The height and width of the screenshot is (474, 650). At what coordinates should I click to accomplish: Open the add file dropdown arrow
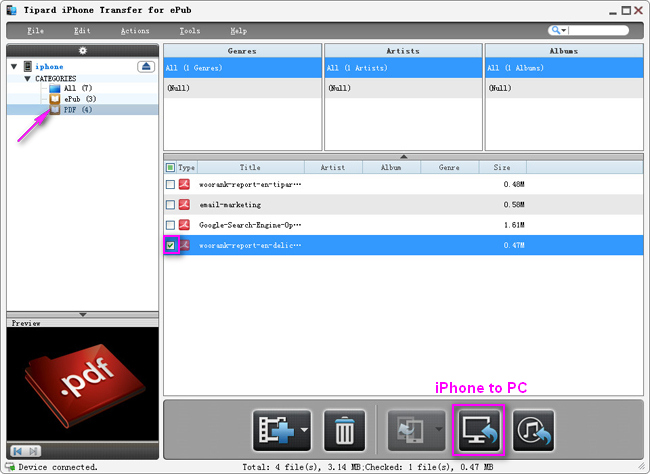[305, 430]
